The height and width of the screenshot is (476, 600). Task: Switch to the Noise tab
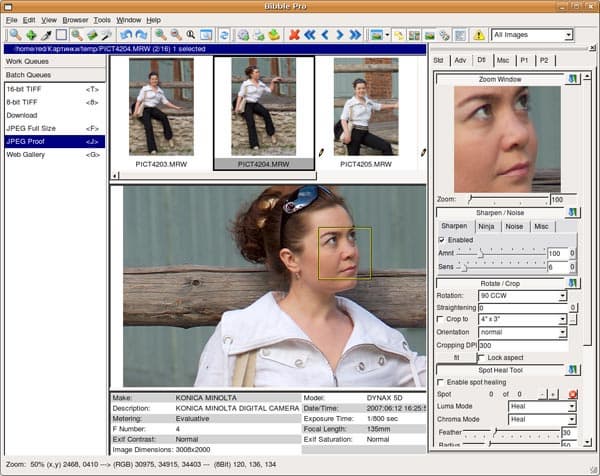coord(514,227)
